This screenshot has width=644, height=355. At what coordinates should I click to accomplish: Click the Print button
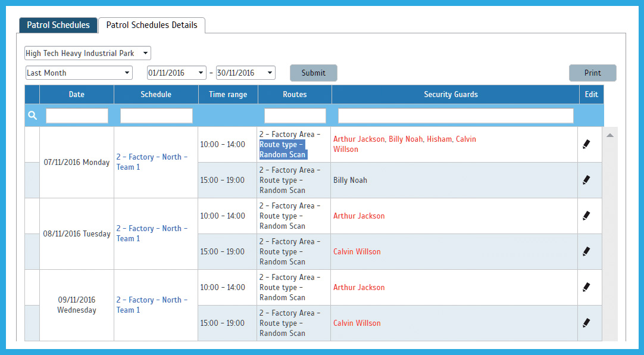pyautogui.click(x=592, y=73)
